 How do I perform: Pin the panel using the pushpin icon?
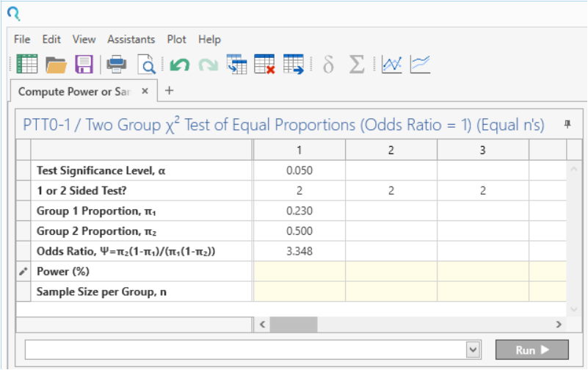coord(567,124)
